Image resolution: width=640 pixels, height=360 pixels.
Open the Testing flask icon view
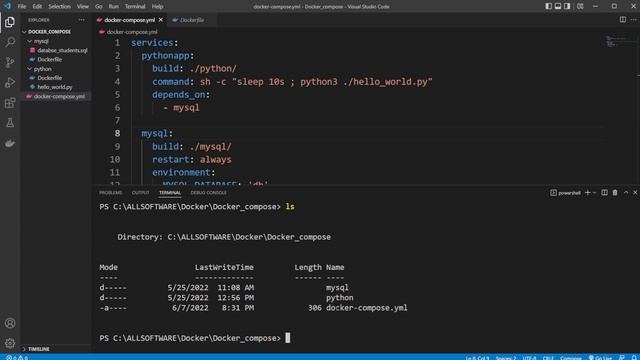click(10, 123)
